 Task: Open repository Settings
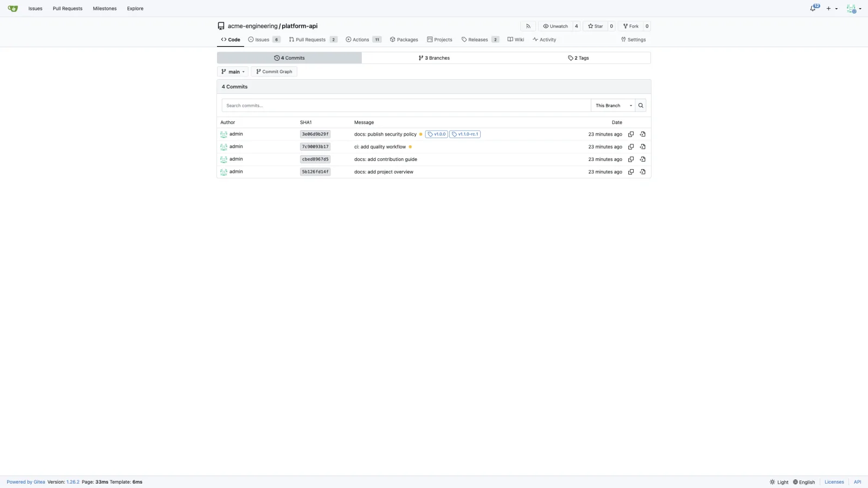[x=634, y=40]
